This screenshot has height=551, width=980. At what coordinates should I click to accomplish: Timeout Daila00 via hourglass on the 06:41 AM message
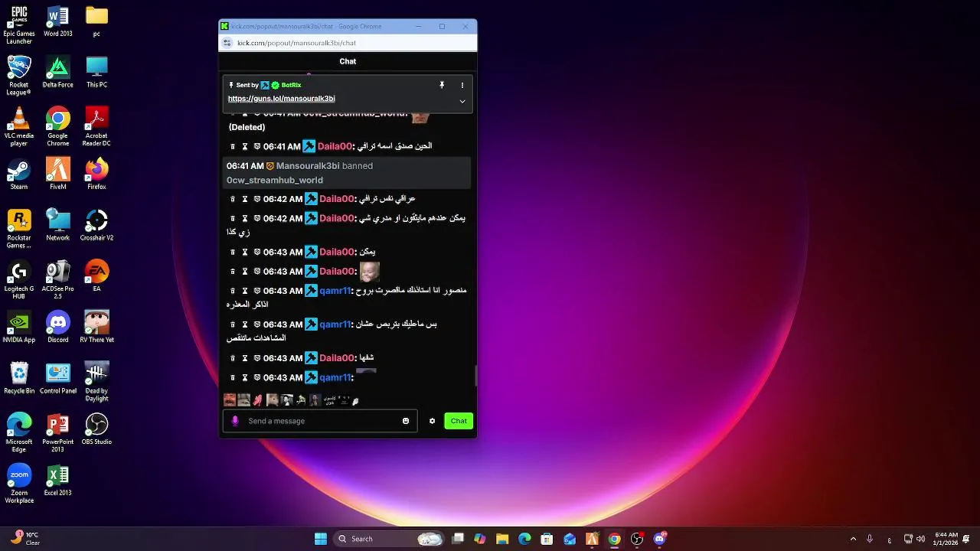coord(245,146)
